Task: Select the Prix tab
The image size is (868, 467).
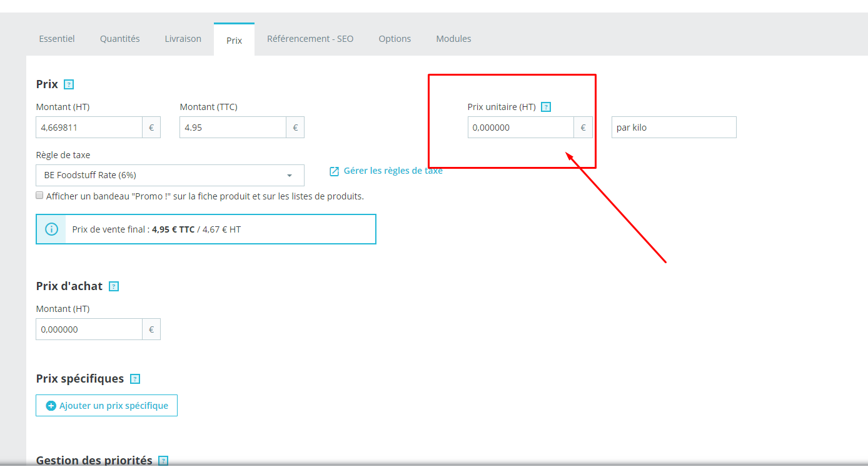Action: [235, 40]
